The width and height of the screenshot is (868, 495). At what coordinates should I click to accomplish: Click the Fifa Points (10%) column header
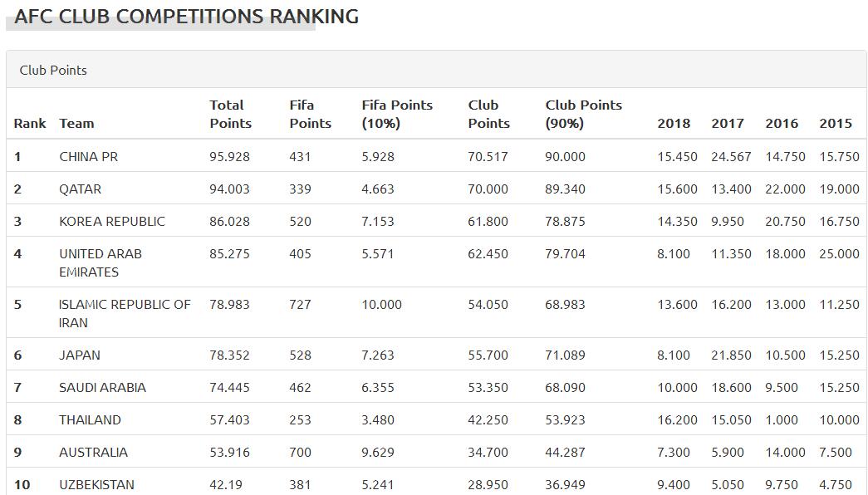(x=397, y=114)
